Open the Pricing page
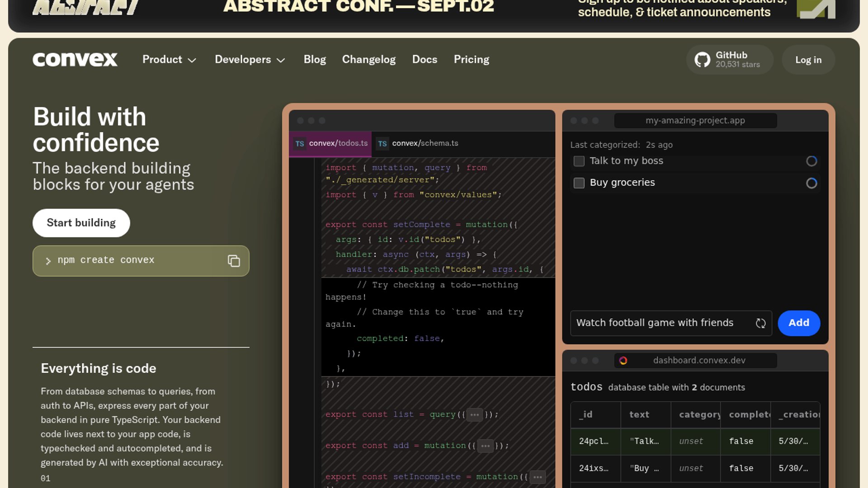This screenshot has width=868, height=488. tap(472, 60)
